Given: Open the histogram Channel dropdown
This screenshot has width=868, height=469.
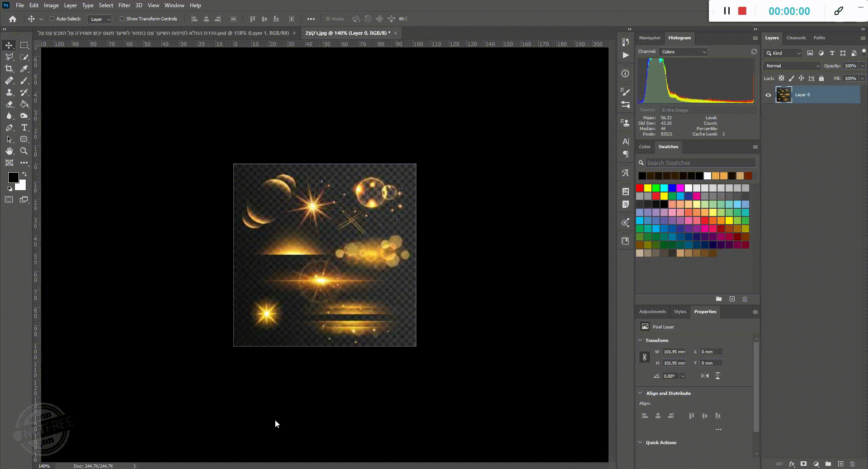Looking at the screenshot, I should (683, 52).
